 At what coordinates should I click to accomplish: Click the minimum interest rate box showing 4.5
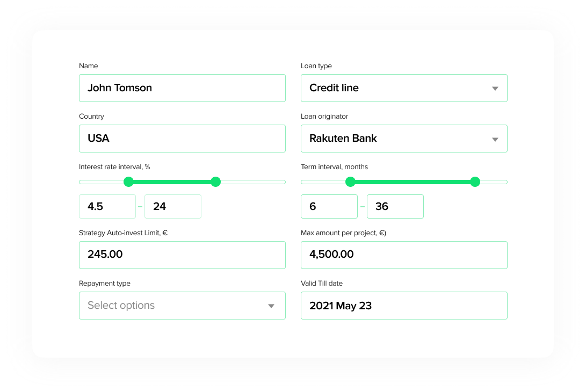coord(107,206)
